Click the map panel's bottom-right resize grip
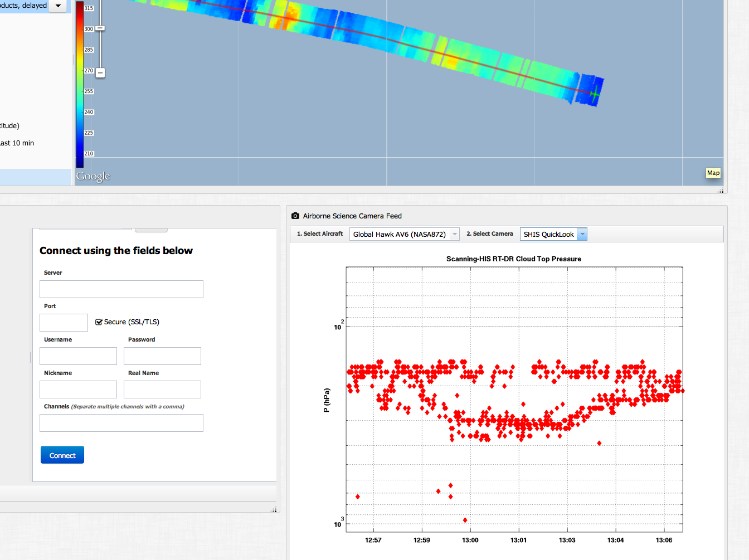This screenshot has height=560, width=749. (x=721, y=191)
